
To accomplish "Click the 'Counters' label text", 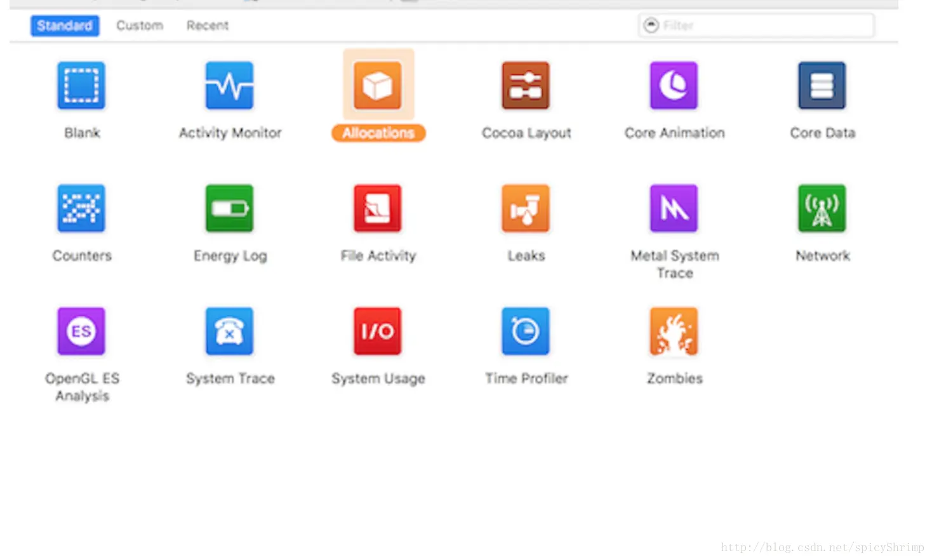I will tap(82, 255).
